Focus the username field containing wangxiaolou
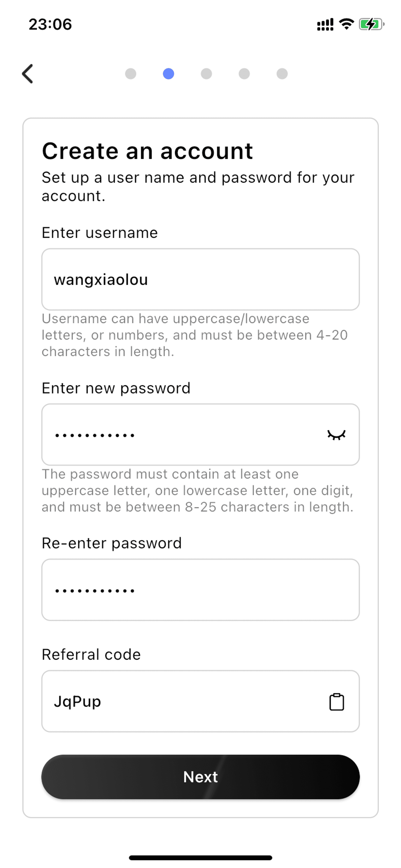 point(200,279)
